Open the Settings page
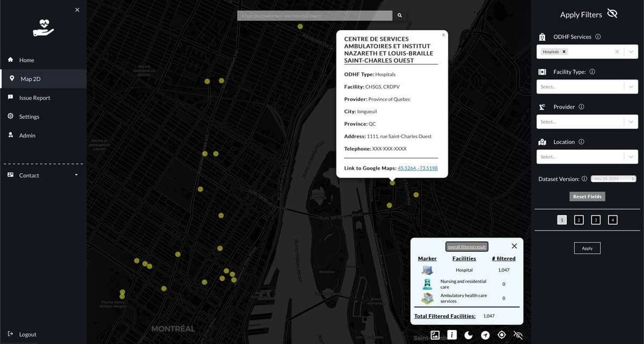 [29, 116]
